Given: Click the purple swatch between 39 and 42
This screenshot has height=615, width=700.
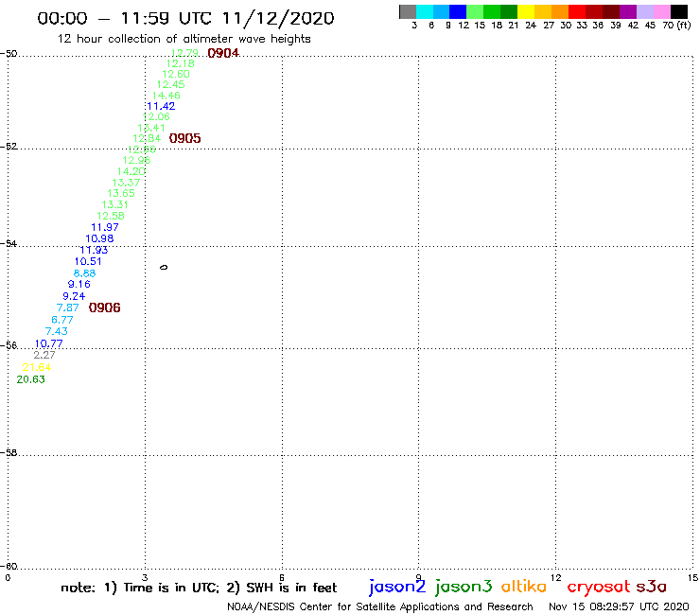Looking at the screenshot, I should coord(628,12).
